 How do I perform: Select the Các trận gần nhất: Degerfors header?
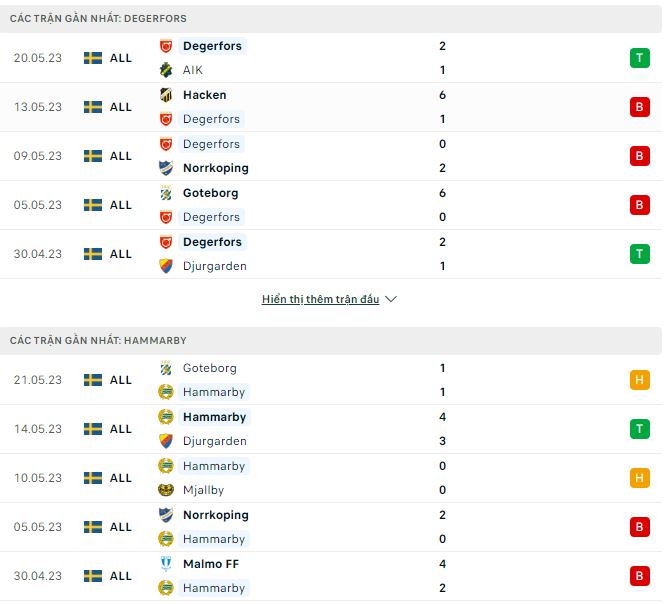pos(98,19)
